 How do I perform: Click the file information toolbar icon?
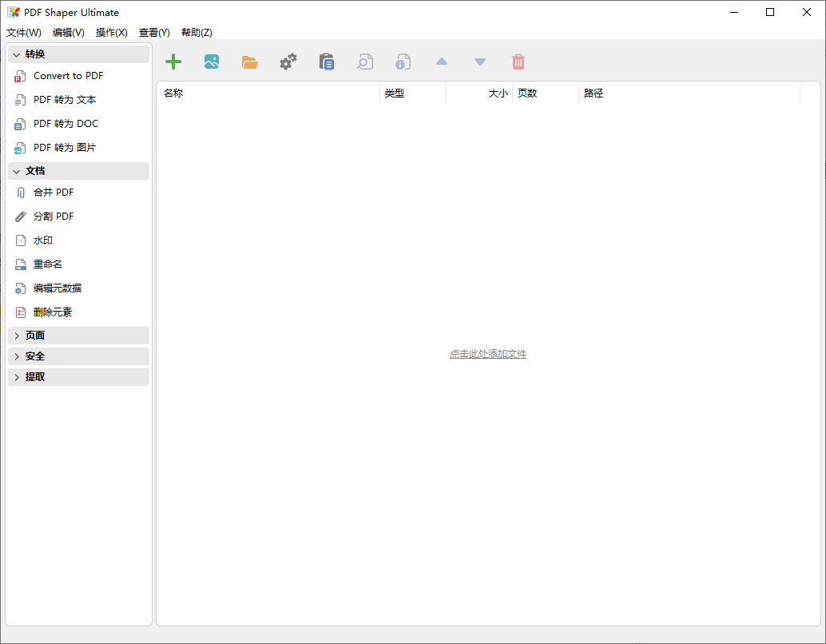(x=403, y=62)
